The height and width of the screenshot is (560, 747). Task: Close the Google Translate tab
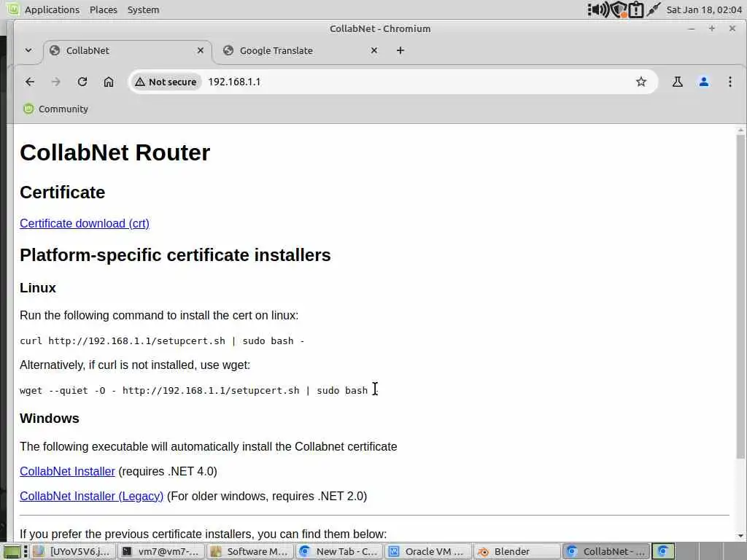click(374, 50)
